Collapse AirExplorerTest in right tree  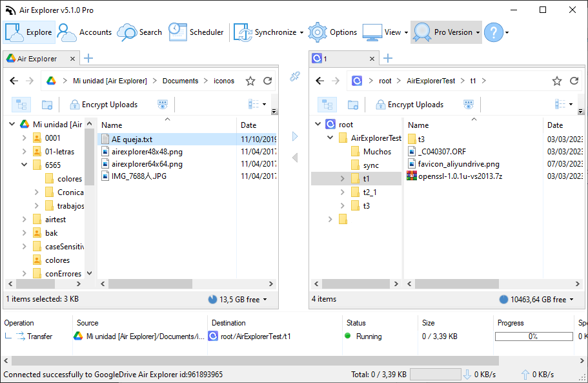click(330, 138)
